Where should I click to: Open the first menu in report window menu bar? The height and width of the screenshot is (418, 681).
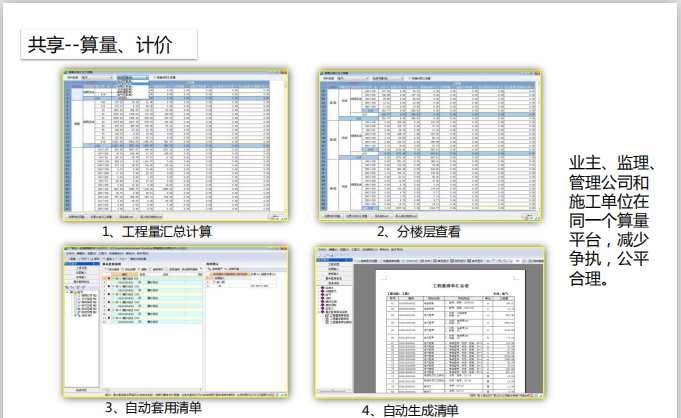click(x=322, y=249)
